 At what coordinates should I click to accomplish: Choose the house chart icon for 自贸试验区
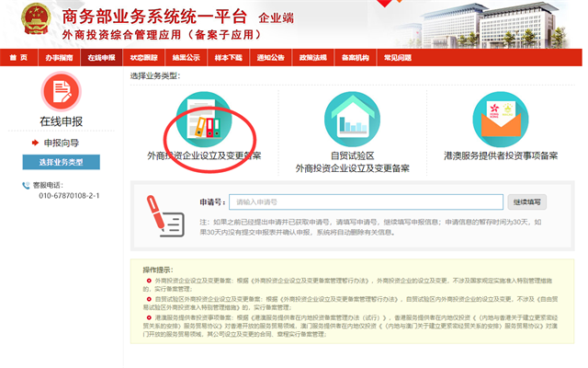pos(352,120)
